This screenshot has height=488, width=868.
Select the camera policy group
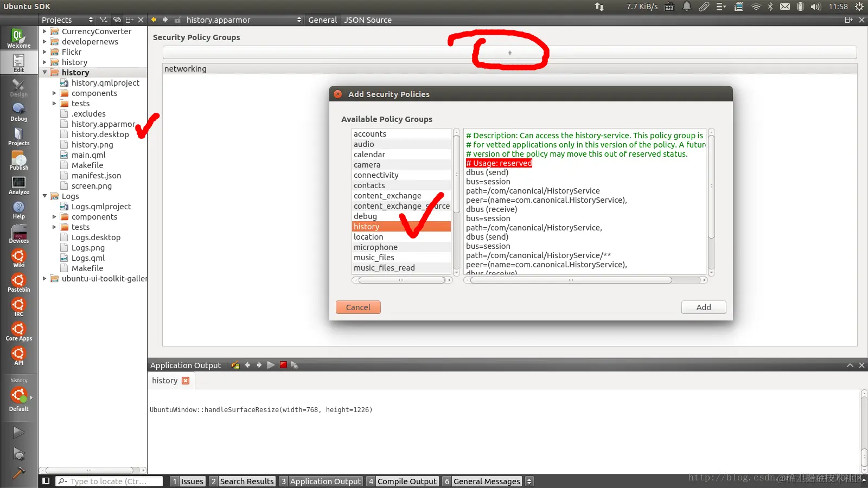[401, 165]
